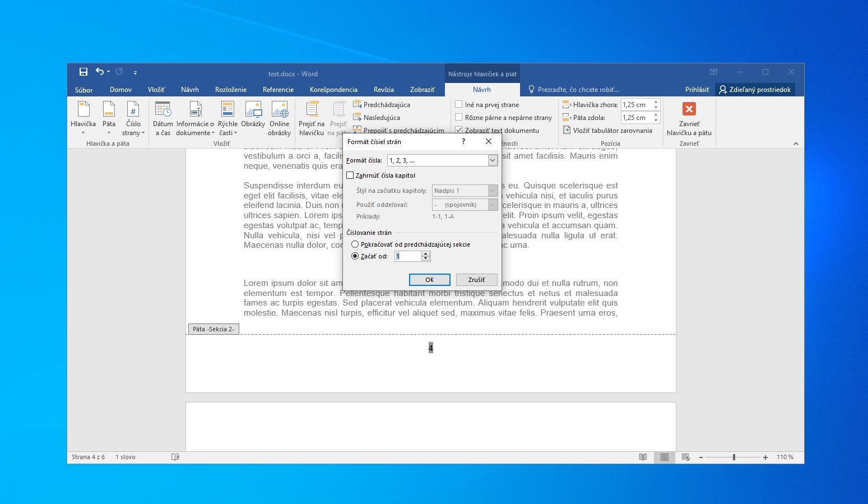Click Vložiť tabulátor zarovnania
Screen dimensions: 868x504
coord(608,130)
